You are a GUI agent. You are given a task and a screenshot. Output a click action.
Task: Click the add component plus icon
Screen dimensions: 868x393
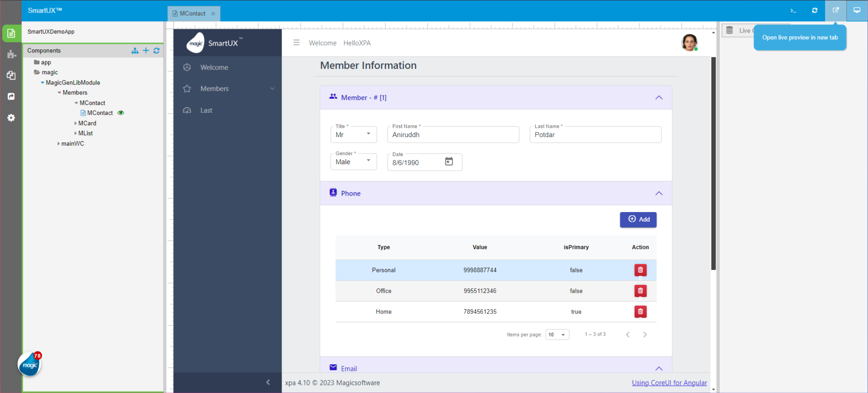click(146, 51)
